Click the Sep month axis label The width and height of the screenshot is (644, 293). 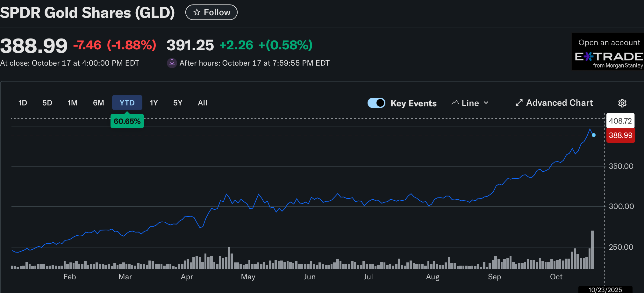(494, 277)
